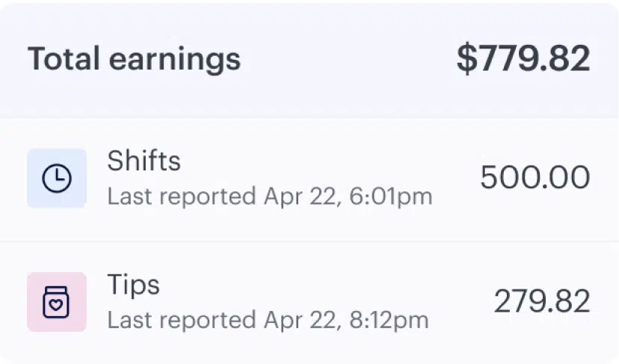Viewport: 619px width, 364px height.
Task: Click "Apr 22" in the Tips row
Action: [x=295, y=320]
